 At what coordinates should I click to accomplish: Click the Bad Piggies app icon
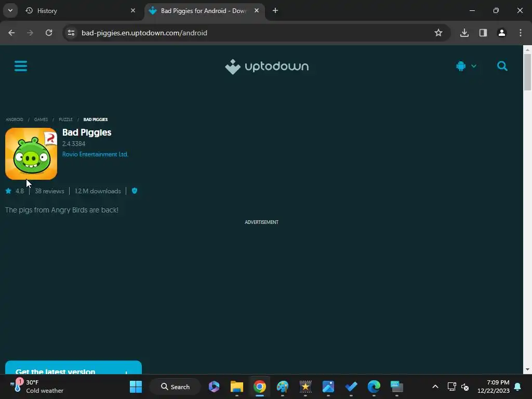coord(31,154)
